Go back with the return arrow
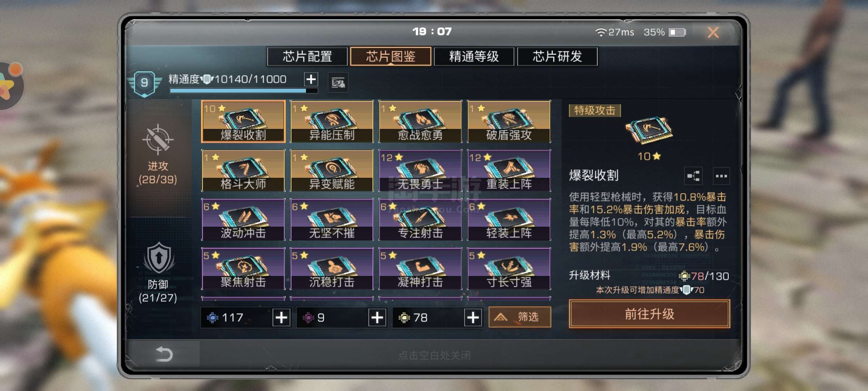868x391 pixels. tap(164, 354)
